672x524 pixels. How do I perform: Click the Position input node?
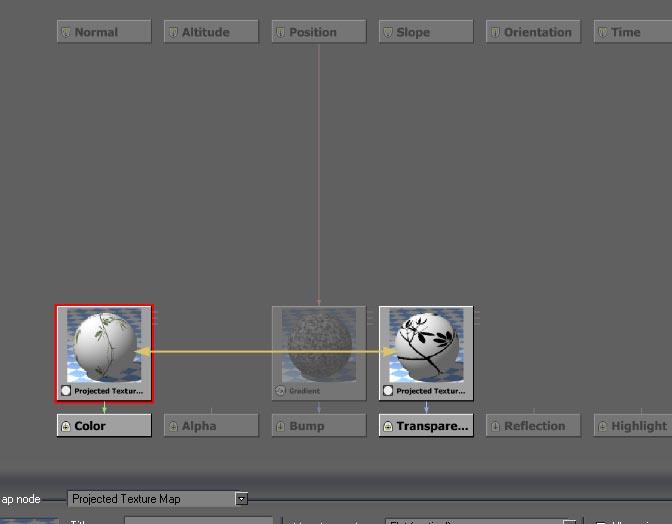tap(319, 32)
